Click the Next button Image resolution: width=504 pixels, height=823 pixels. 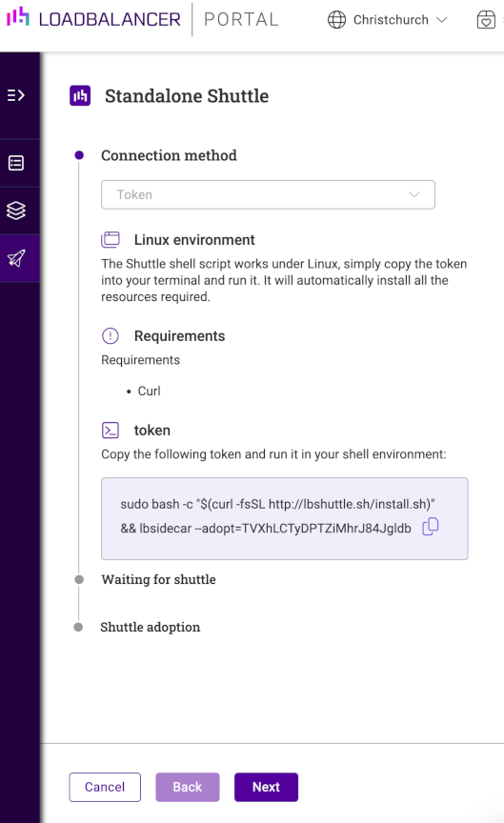click(266, 787)
